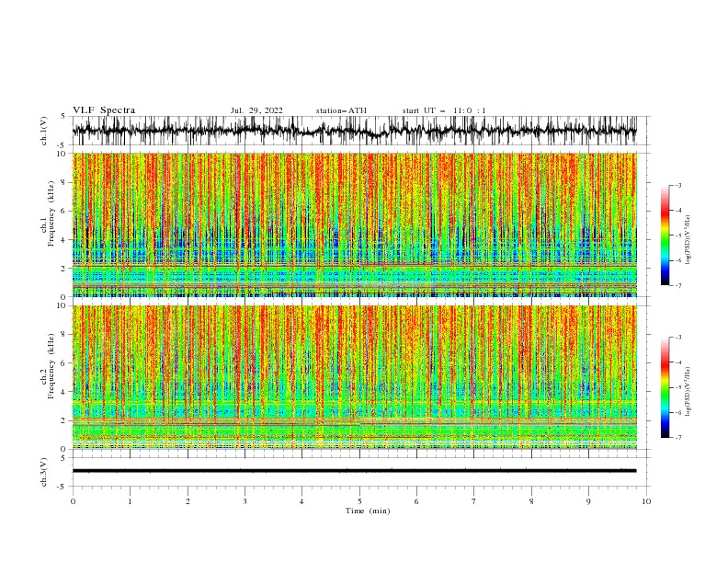Select the upper color bar "log(PSD)(V²/Hz)" label
This screenshot has width=728, height=563.
coord(688,240)
